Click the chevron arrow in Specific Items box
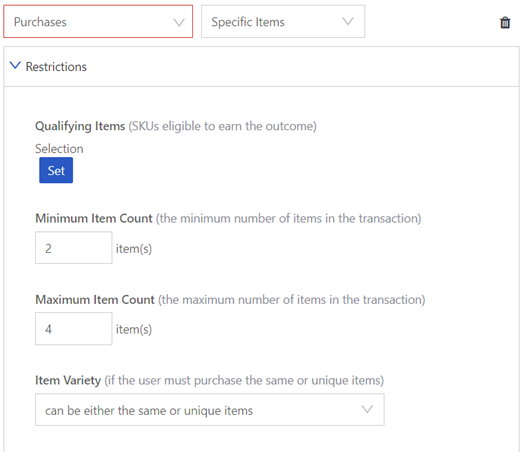The image size is (525, 452). pyautogui.click(x=348, y=21)
